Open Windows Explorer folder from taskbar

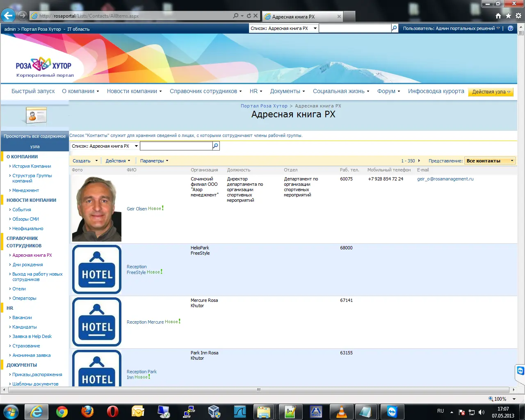[x=263, y=411]
